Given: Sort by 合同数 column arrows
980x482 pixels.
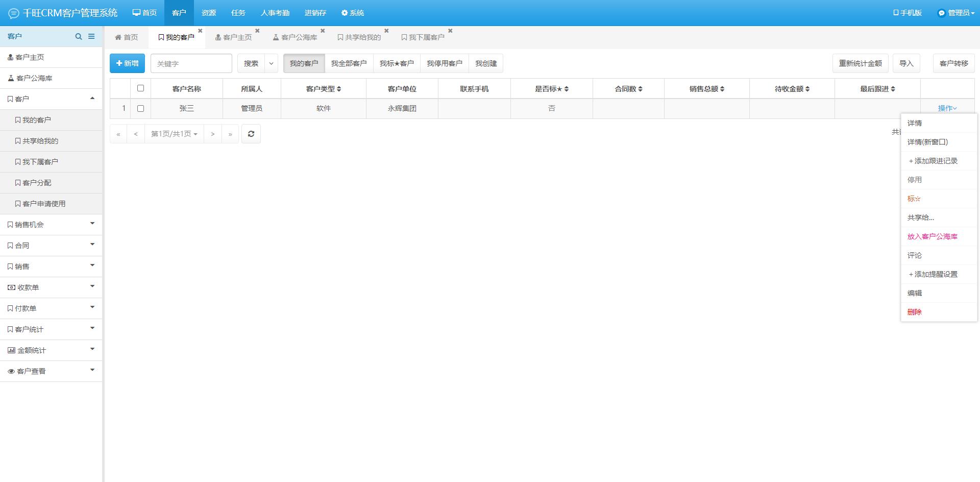Looking at the screenshot, I should tap(640, 89).
